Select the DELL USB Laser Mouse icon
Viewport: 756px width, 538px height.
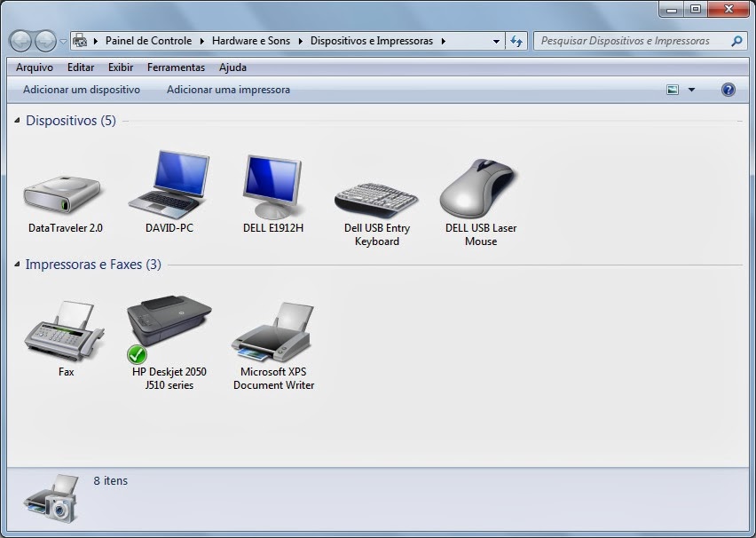click(x=479, y=188)
